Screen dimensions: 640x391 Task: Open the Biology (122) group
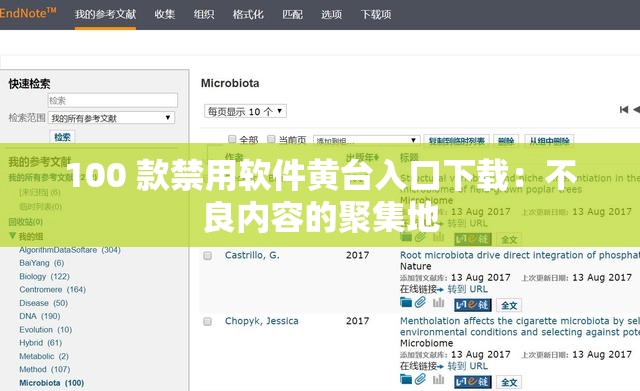pos(44,276)
